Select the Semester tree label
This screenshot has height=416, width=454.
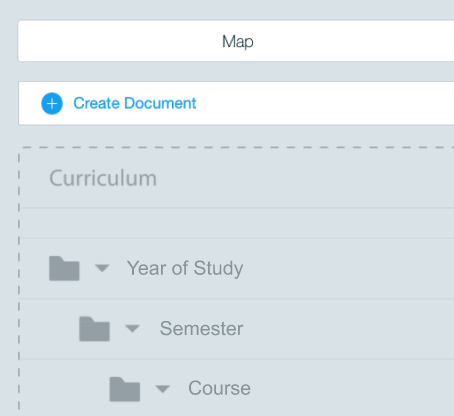click(201, 329)
